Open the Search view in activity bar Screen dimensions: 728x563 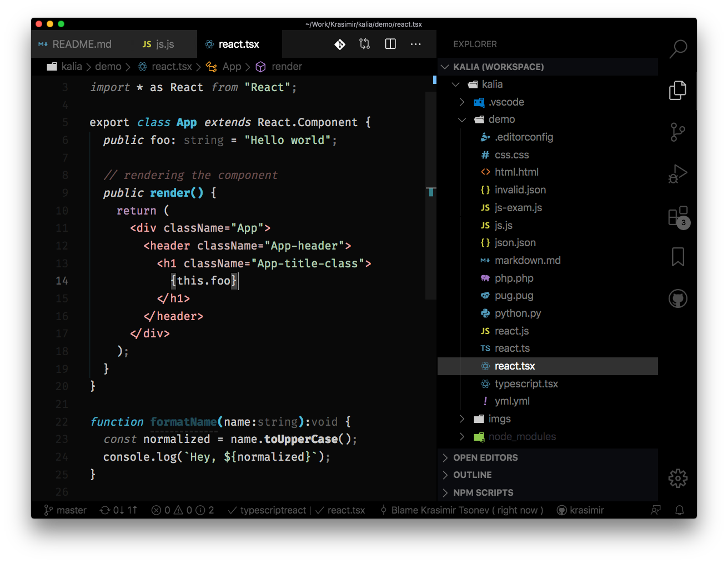677,49
